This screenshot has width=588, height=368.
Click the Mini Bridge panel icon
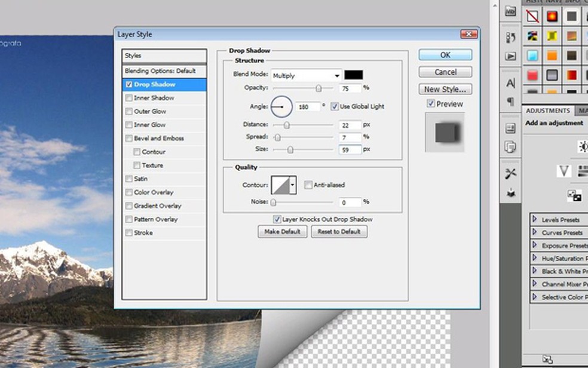coord(510,12)
